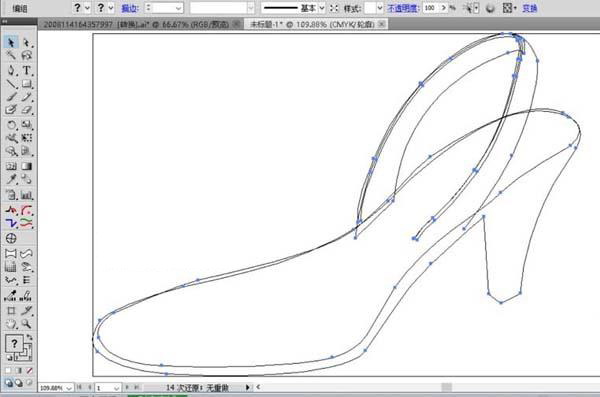Reset to default fill and stroke

pos(9,358)
